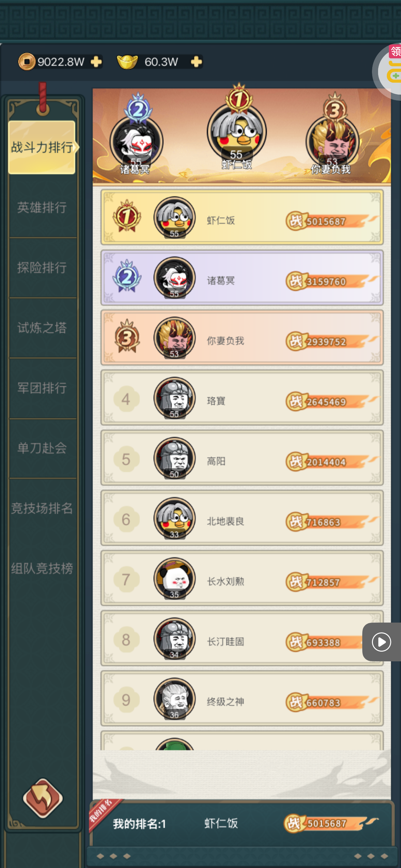Open the rank 9 终级之神 row
This screenshot has width=401, height=868.
242,698
